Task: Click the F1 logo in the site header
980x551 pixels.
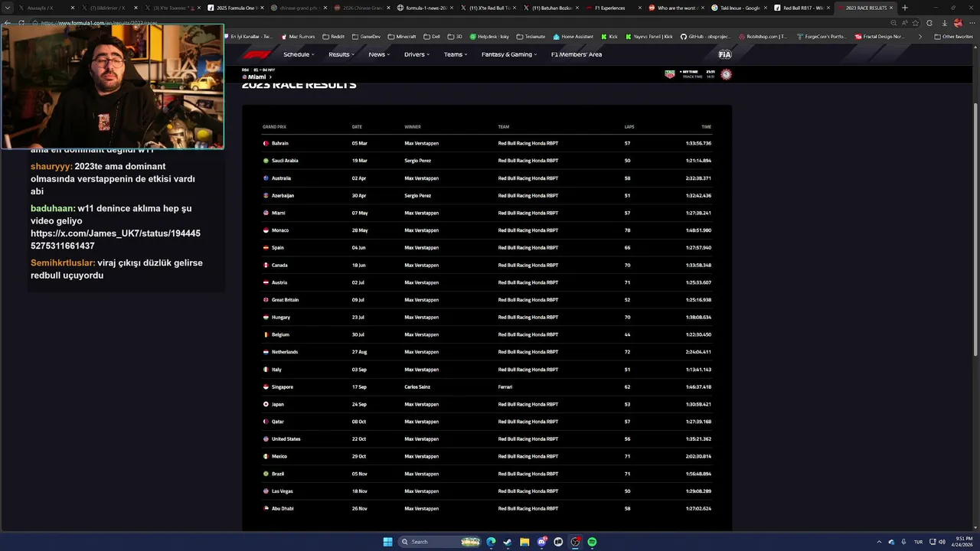Action: click(x=256, y=54)
